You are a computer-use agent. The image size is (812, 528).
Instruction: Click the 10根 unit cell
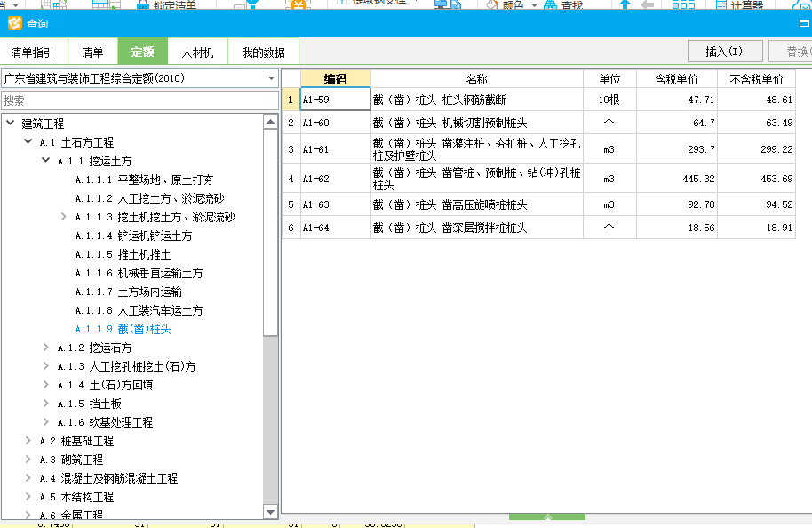pyautogui.click(x=609, y=99)
